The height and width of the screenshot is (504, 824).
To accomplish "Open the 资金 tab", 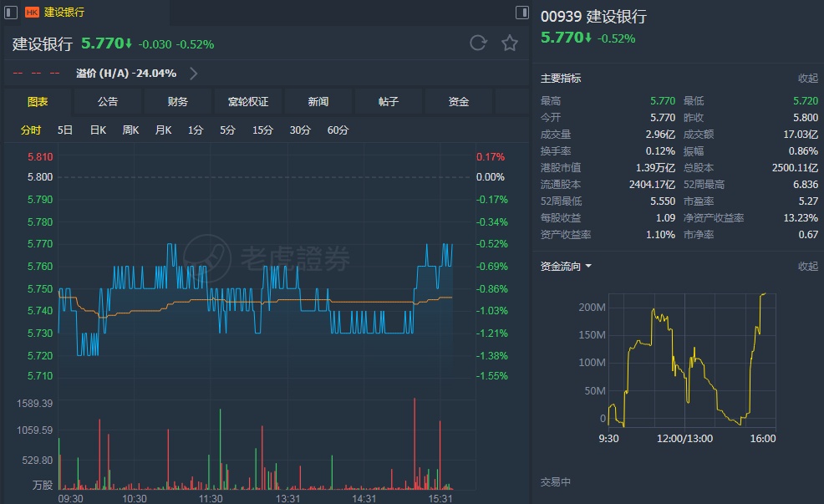I will point(458,101).
